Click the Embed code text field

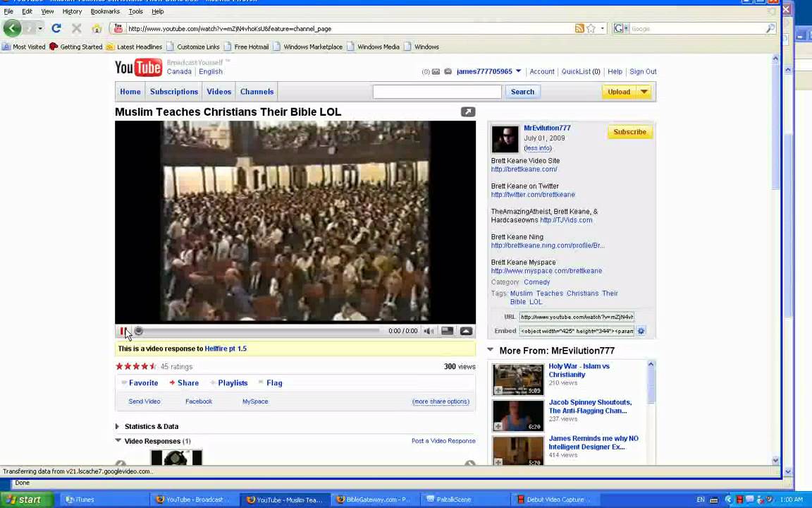point(577,331)
